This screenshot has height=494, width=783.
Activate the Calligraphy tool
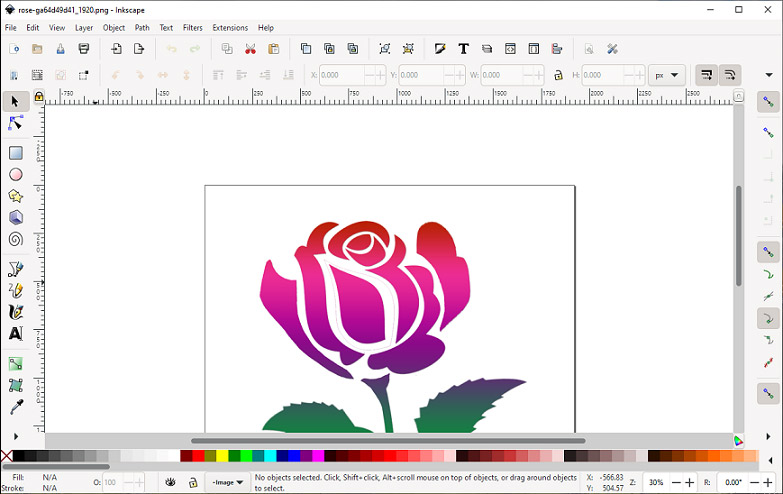point(15,312)
